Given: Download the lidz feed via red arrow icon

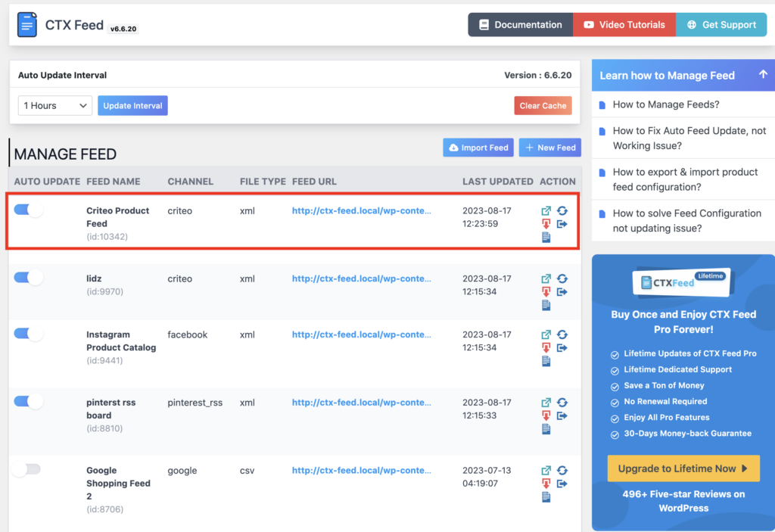Looking at the screenshot, I should [546, 292].
